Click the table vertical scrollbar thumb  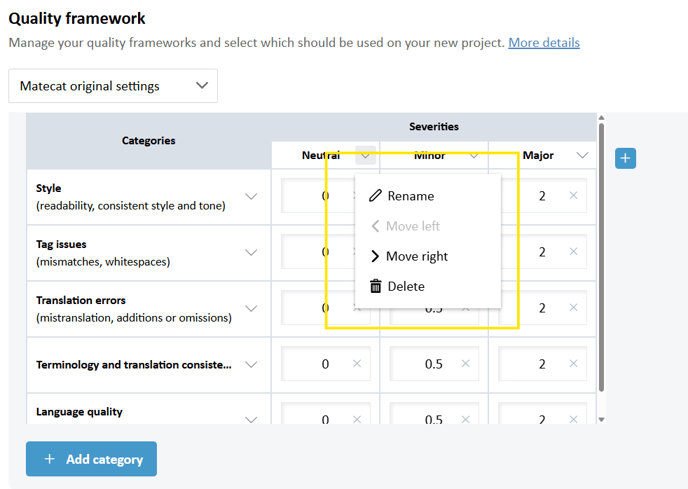tap(601, 257)
